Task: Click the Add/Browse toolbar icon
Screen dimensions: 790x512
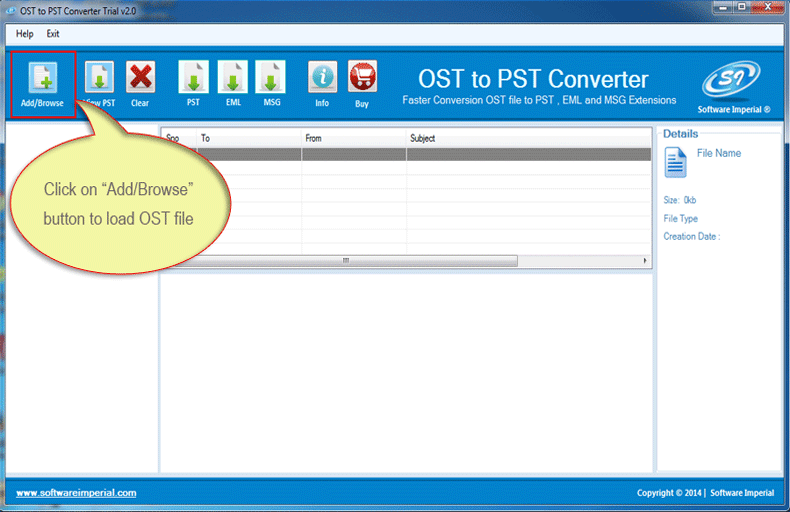Action: 43,77
